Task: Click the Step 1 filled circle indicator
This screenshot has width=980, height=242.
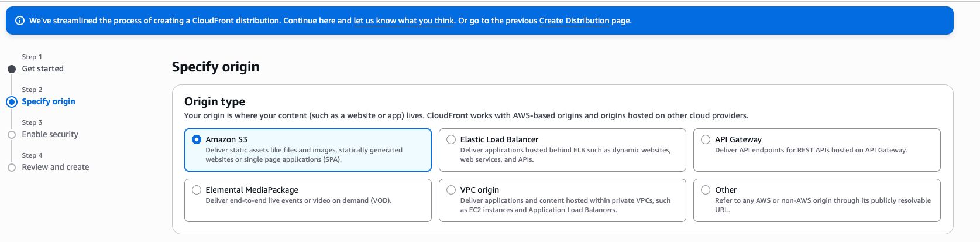Action: (x=12, y=69)
